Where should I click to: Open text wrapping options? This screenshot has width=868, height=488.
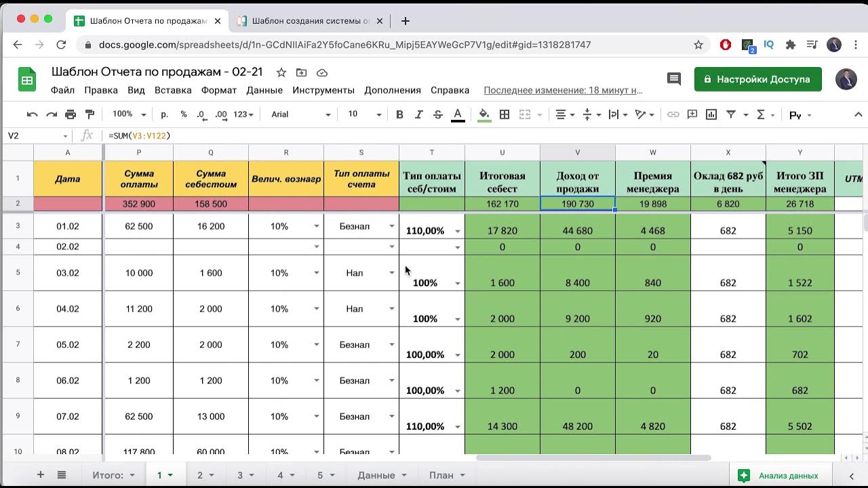pyautogui.click(x=618, y=115)
